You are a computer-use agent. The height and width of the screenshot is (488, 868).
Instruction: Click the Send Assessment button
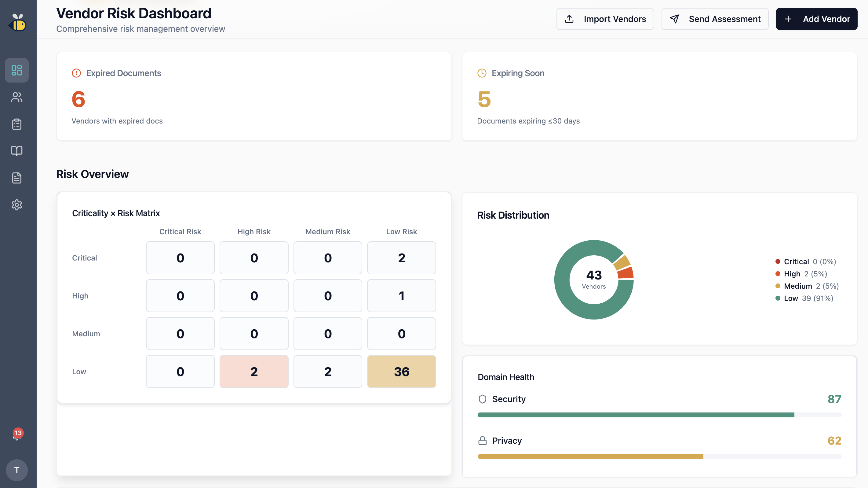pyautogui.click(x=715, y=19)
